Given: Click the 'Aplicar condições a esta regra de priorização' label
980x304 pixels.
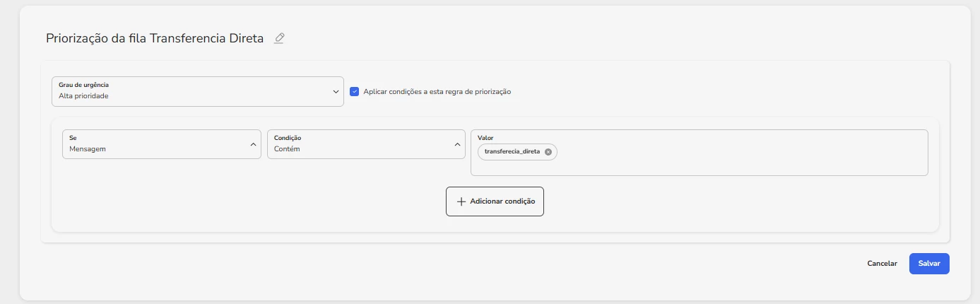Looking at the screenshot, I should [437, 92].
